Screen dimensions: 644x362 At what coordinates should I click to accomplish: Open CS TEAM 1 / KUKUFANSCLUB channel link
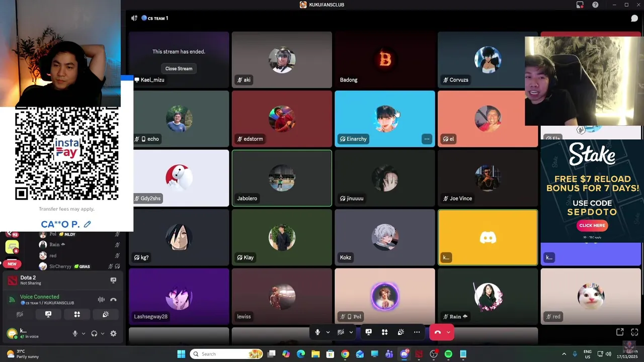[x=47, y=303]
